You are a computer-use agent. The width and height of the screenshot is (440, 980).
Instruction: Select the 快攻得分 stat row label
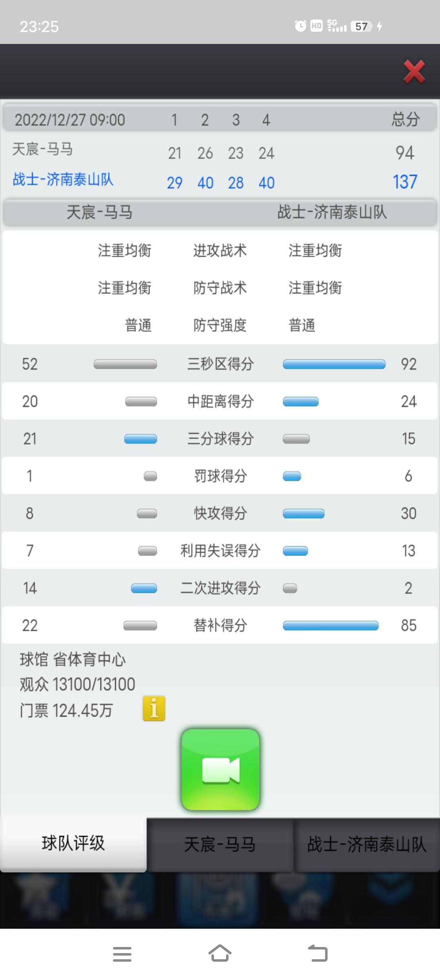(x=220, y=513)
